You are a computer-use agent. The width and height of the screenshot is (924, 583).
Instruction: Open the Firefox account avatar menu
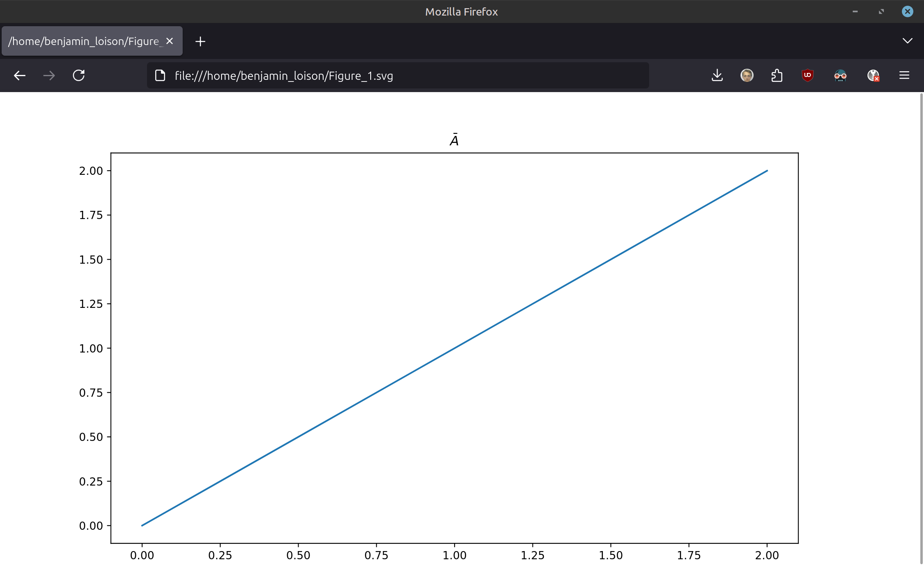(x=747, y=75)
